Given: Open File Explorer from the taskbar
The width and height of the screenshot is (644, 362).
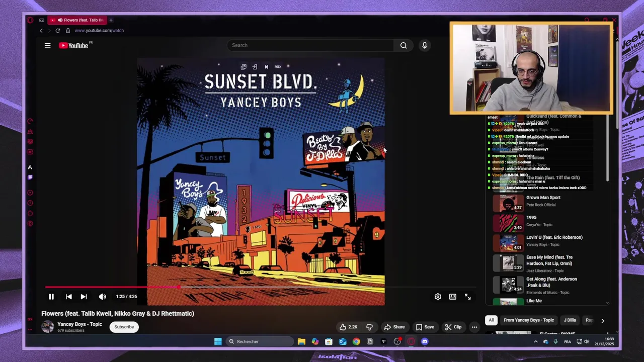Looking at the screenshot, I should click(301, 342).
